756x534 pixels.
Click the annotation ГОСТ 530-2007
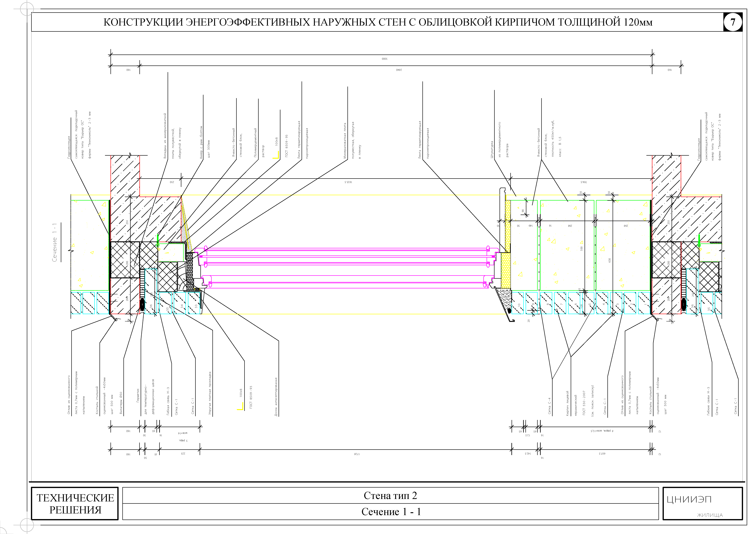[x=584, y=403]
